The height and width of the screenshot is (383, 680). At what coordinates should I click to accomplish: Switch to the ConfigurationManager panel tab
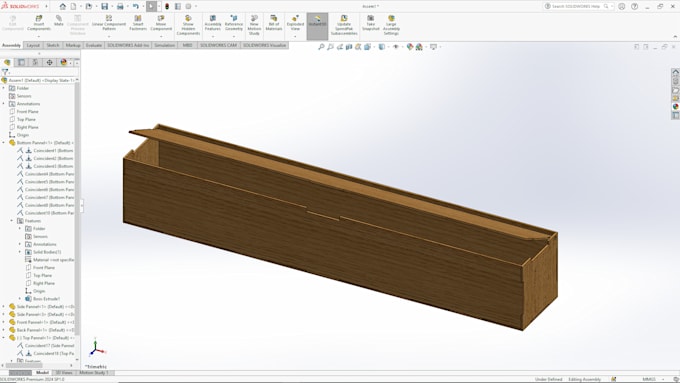36,62
